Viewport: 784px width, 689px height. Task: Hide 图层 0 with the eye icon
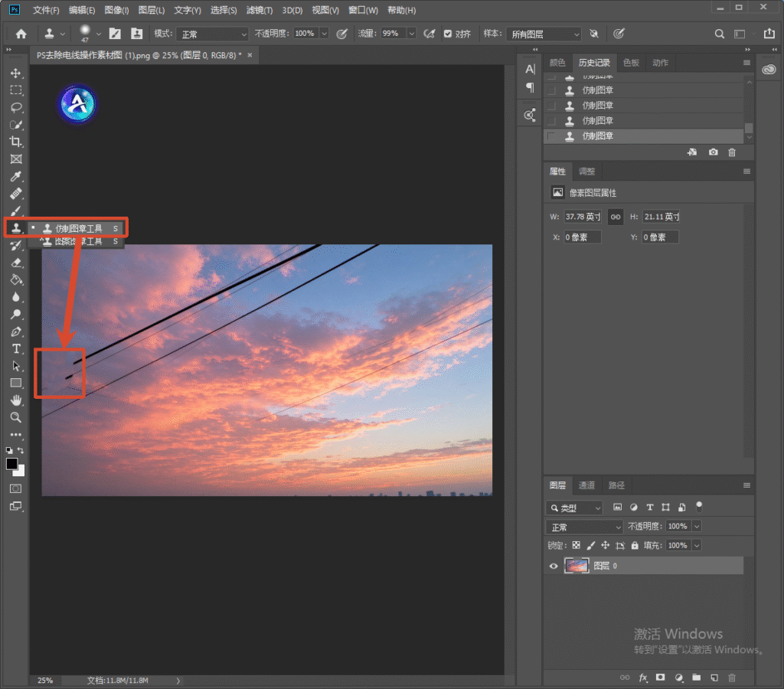coord(554,566)
